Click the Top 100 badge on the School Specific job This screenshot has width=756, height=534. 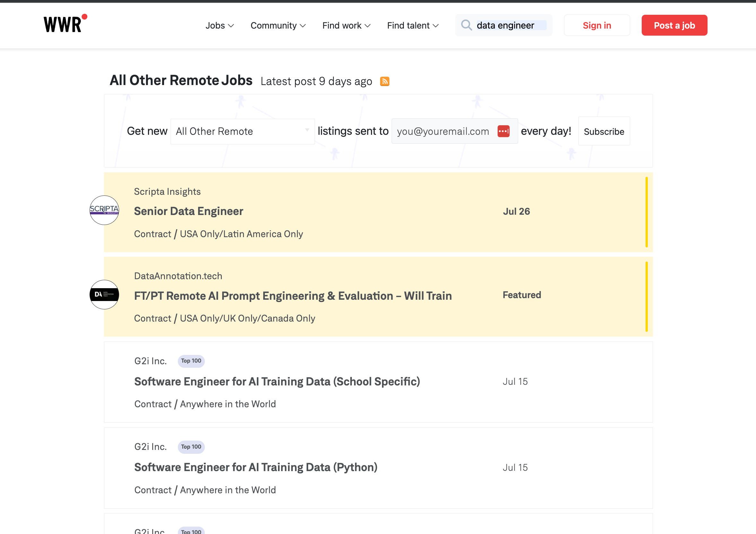point(191,361)
